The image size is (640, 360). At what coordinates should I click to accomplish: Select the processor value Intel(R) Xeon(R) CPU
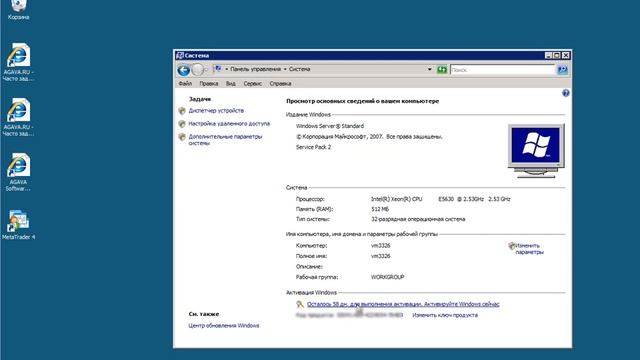pos(396,199)
